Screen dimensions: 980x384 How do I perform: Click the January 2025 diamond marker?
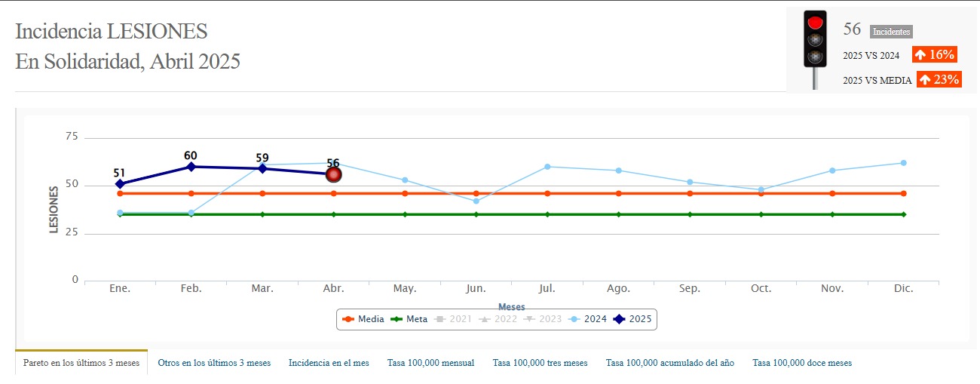[120, 184]
